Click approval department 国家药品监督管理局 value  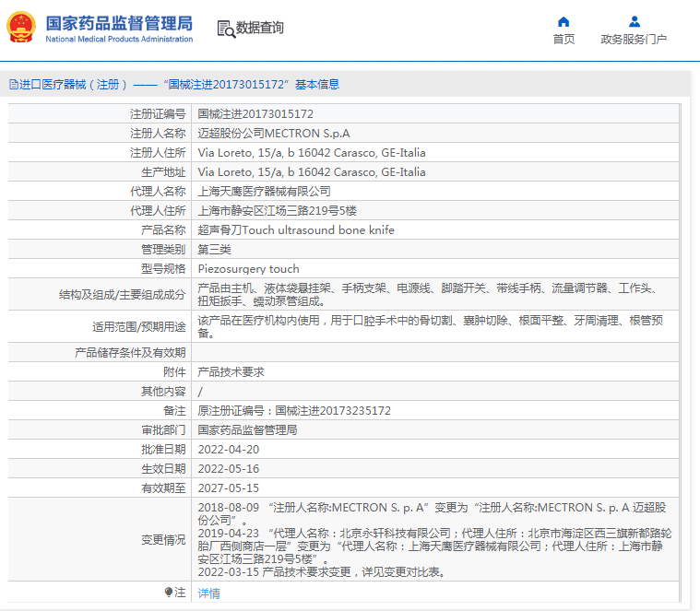tap(247, 430)
